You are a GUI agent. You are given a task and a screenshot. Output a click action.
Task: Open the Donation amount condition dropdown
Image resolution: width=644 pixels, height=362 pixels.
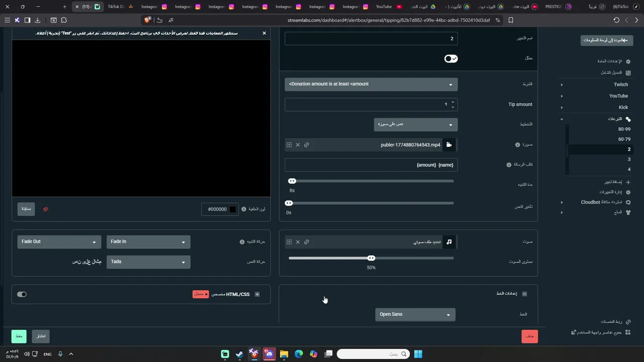point(371,84)
